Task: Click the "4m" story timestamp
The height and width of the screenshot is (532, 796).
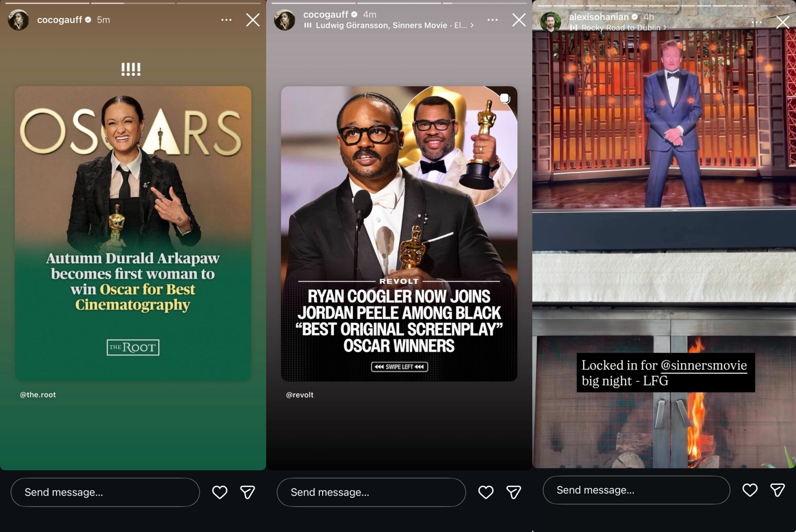Action: pos(370,14)
